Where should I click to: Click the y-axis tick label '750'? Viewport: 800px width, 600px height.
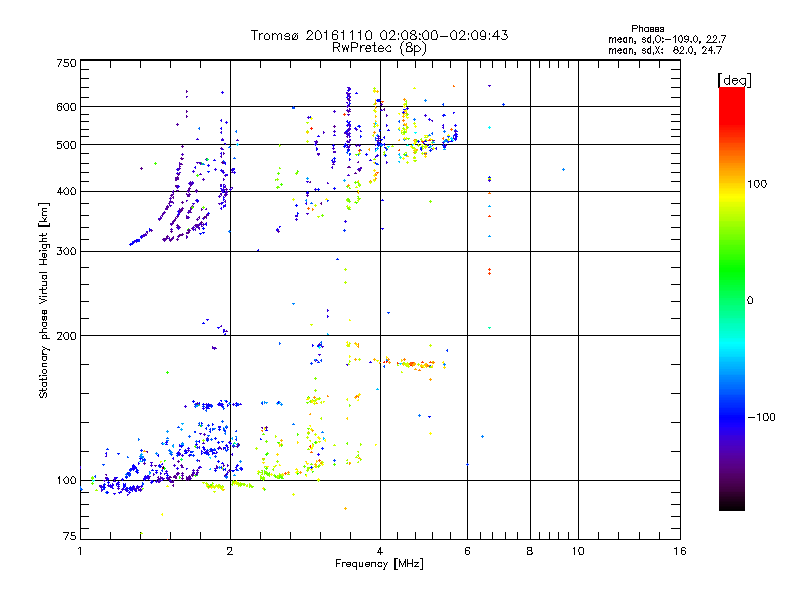(x=66, y=63)
